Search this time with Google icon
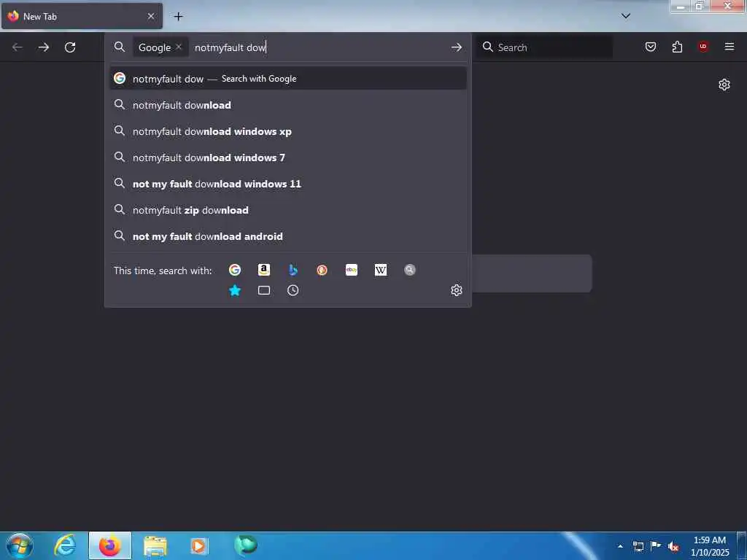Image resolution: width=747 pixels, height=560 pixels. coord(235,270)
